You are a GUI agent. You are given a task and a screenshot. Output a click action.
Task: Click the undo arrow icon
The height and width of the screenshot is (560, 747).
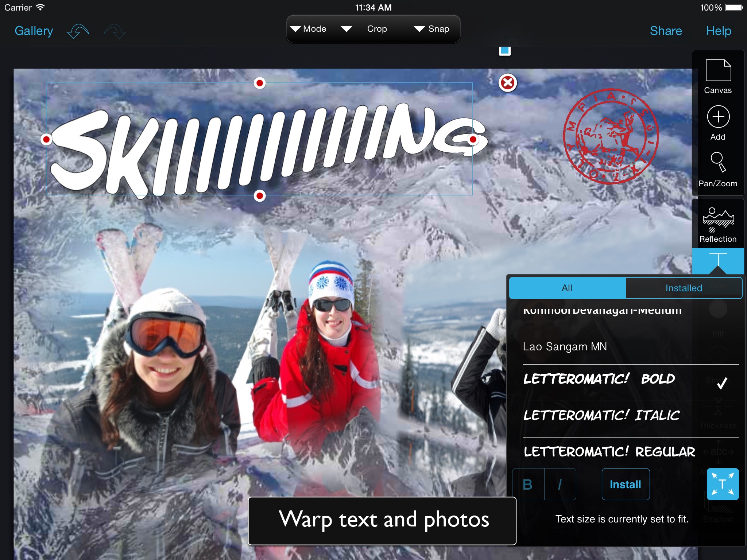click(78, 31)
